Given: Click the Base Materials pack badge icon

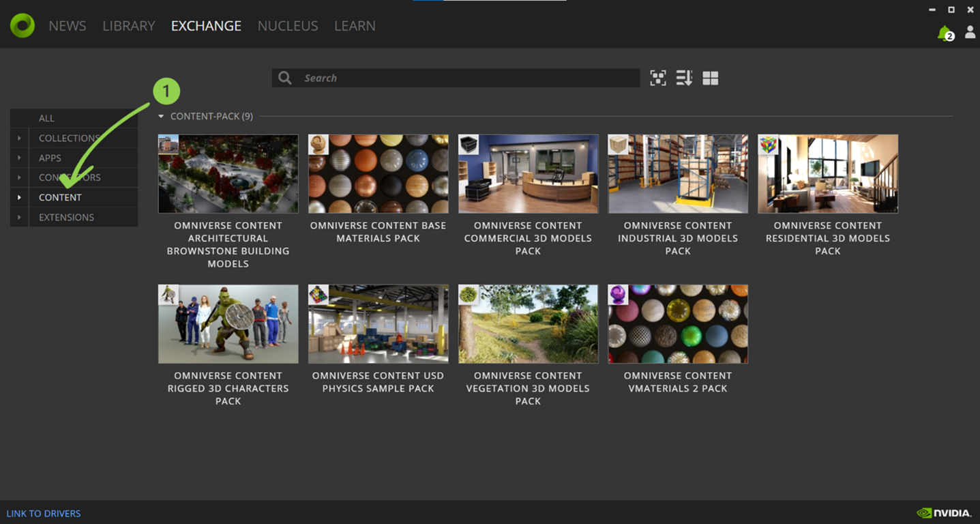Looking at the screenshot, I should pos(318,145).
